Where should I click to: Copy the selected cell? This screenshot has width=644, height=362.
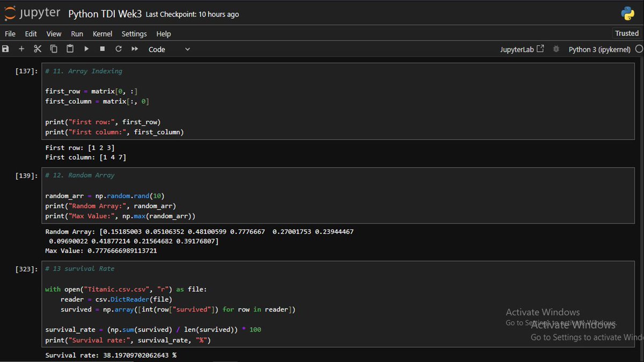[x=54, y=49]
